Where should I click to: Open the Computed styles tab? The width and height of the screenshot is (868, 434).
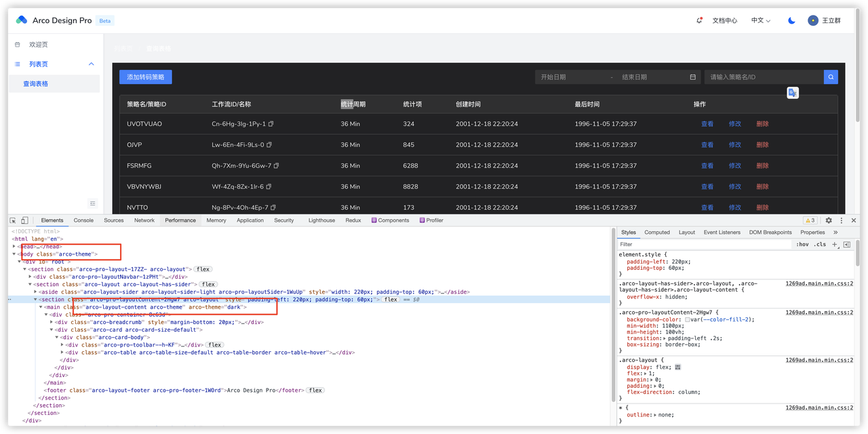[656, 232]
